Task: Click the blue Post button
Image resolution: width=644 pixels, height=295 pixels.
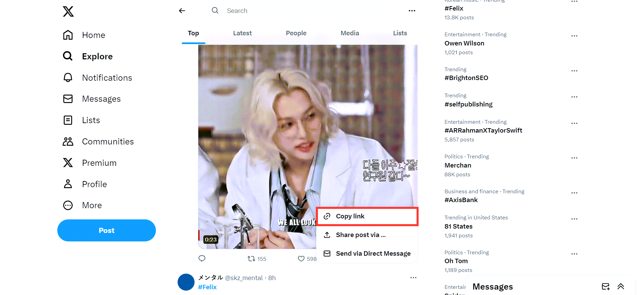Action: (106, 230)
